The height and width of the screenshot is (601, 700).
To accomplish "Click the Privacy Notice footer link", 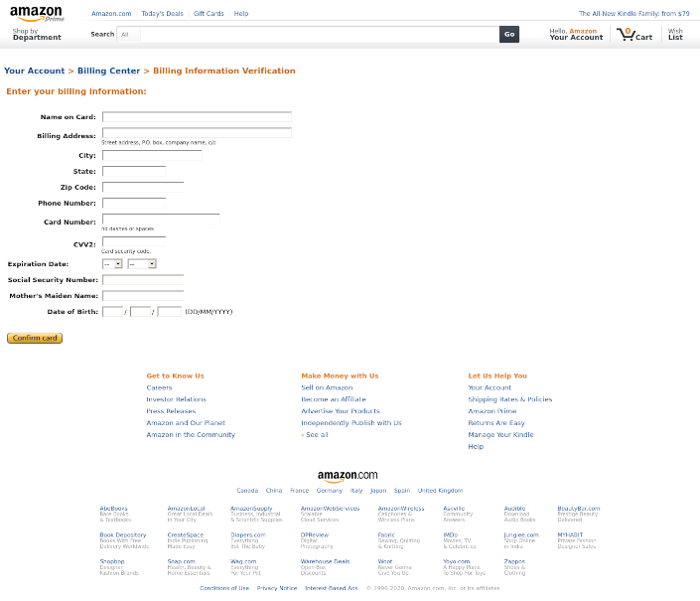I will tap(277, 588).
